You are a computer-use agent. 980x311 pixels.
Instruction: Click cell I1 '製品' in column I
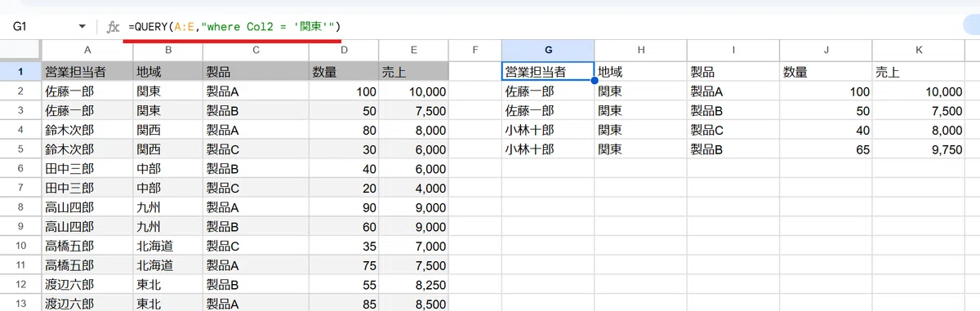click(733, 71)
